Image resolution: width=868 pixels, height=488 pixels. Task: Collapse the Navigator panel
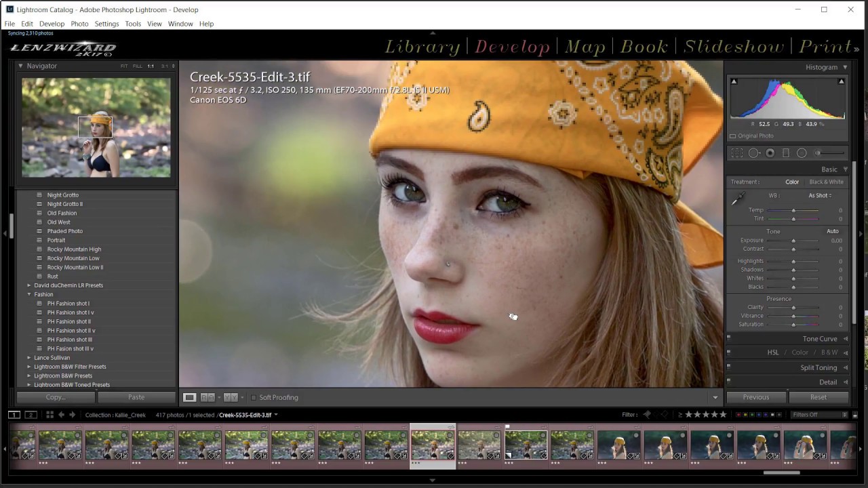tap(20, 66)
